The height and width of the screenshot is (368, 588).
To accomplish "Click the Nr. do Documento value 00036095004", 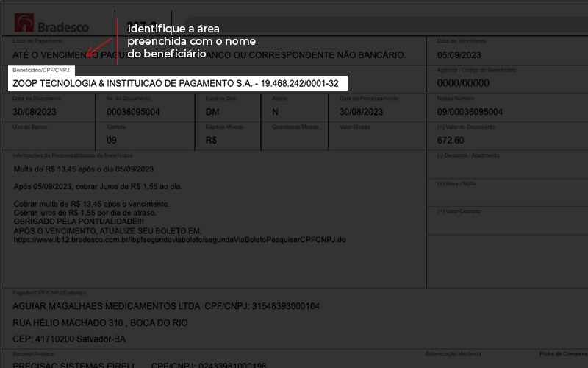I will click(x=133, y=112).
